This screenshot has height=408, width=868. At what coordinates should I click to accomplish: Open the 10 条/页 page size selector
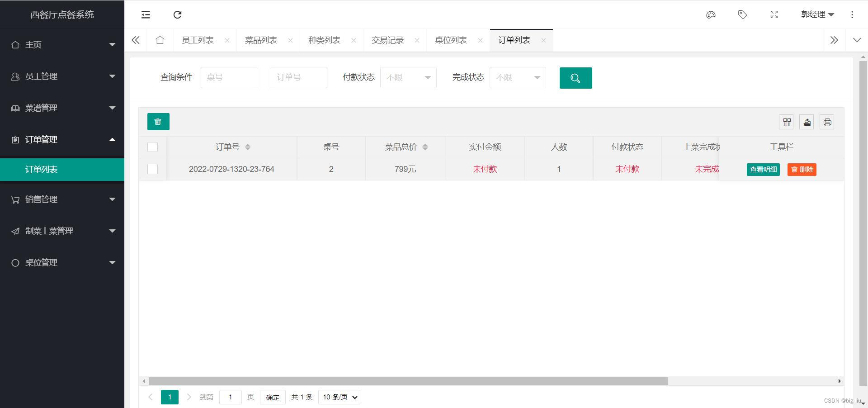pos(339,397)
